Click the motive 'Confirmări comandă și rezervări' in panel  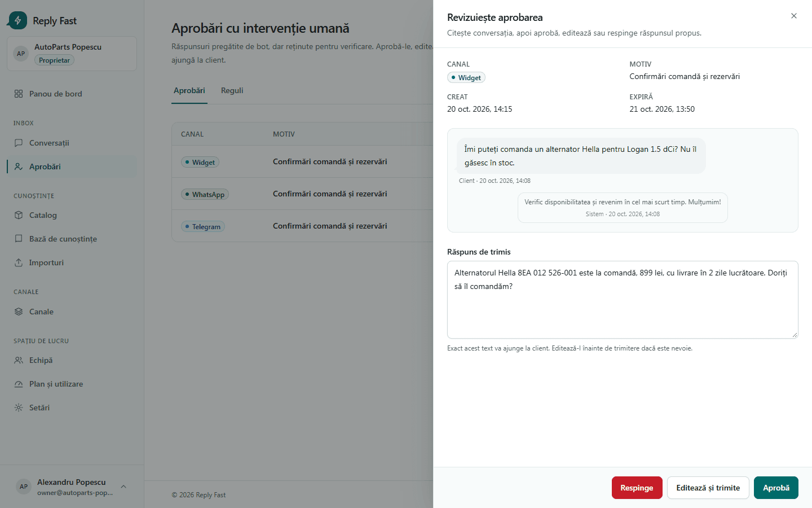point(685,76)
